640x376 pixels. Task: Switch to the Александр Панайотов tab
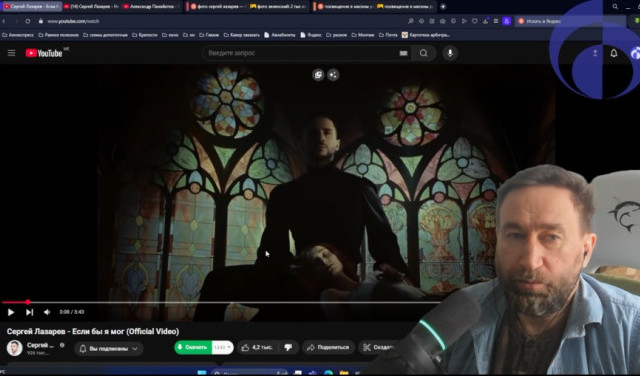[x=151, y=7]
